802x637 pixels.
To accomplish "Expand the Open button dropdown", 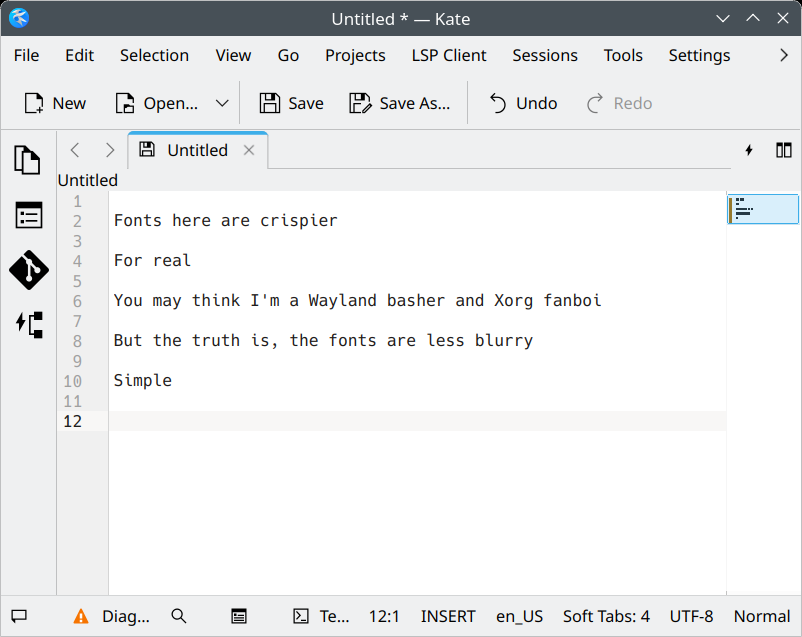I will click(x=222, y=103).
